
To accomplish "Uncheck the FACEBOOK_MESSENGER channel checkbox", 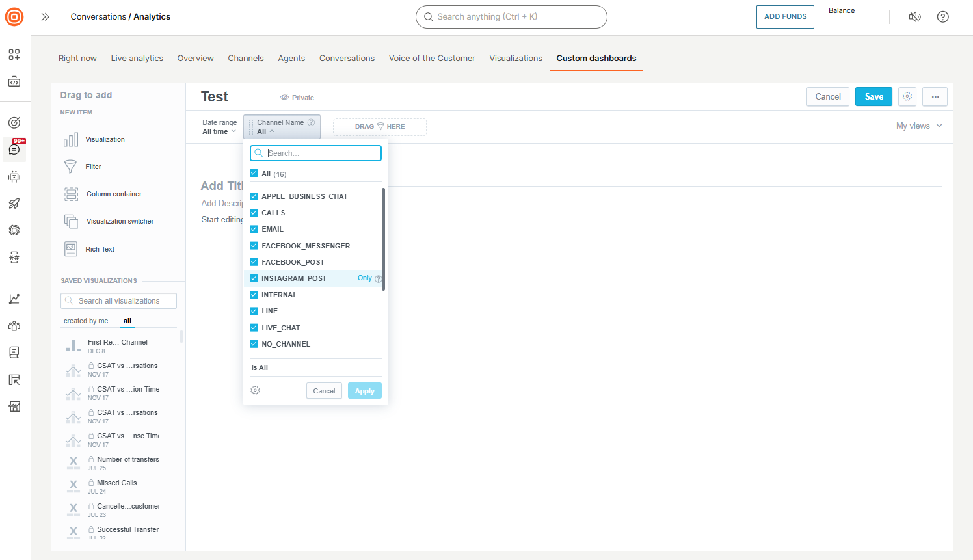I will click(x=254, y=245).
